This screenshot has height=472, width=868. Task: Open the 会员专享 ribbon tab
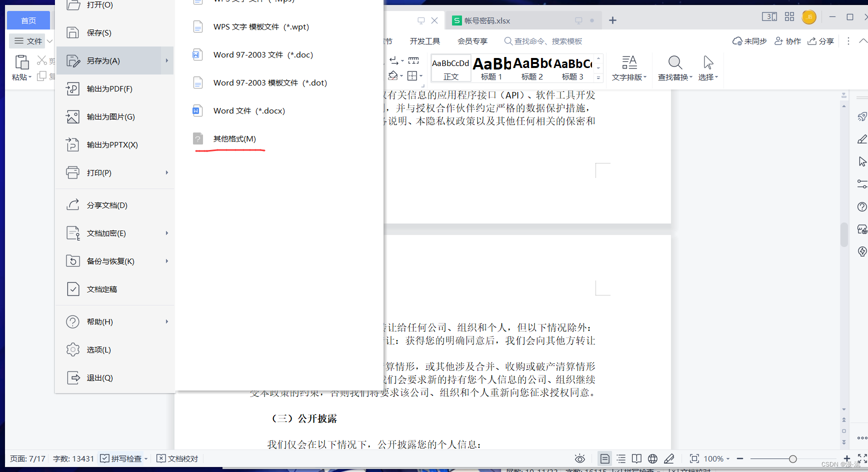coord(472,41)
